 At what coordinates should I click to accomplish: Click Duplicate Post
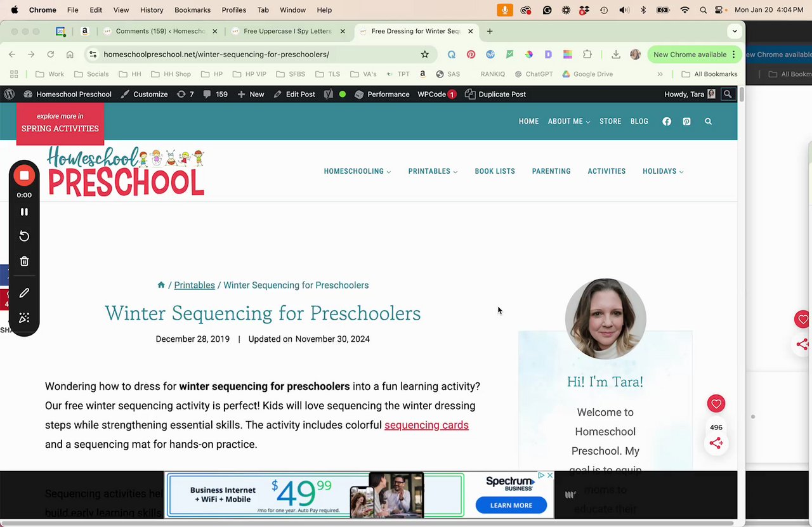tap(495, 94)
